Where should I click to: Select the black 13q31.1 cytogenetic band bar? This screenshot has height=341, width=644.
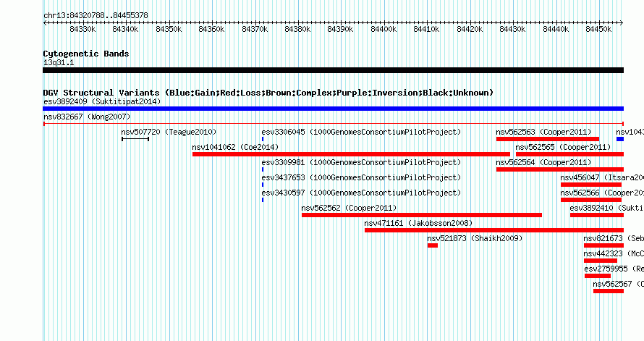[x=333, y=70]
